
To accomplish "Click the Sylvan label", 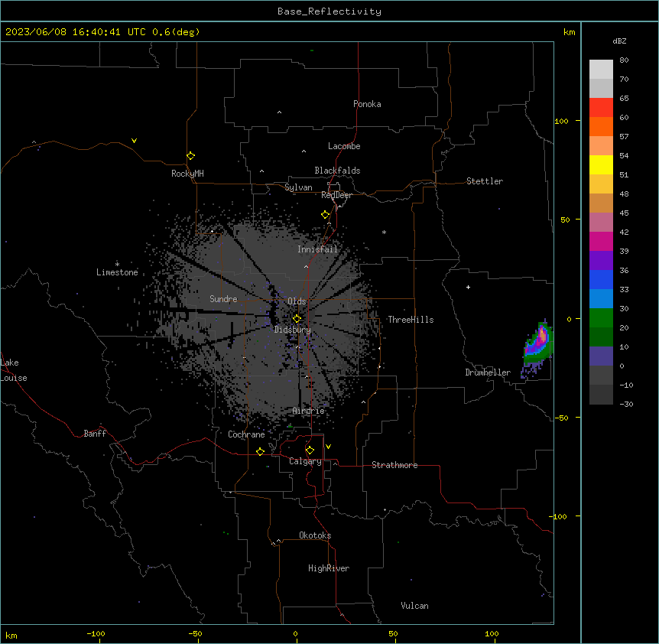I will (298, 187).
